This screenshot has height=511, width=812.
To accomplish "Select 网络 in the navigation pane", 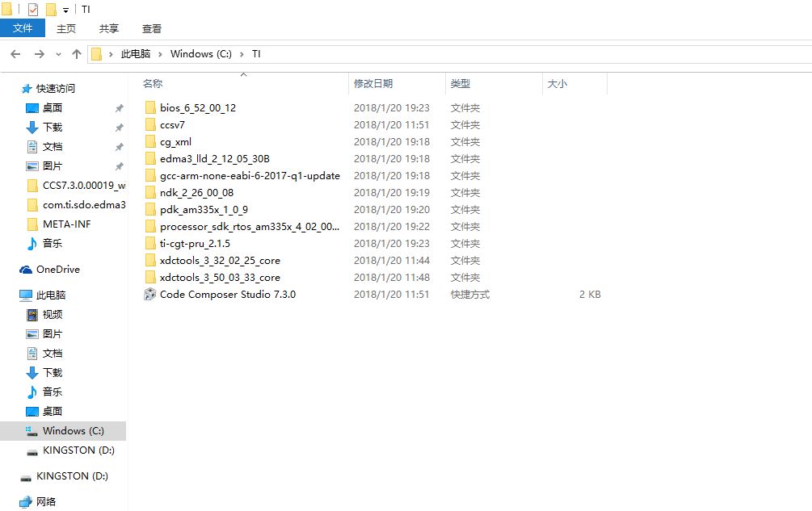I will [x=46, y=501].
